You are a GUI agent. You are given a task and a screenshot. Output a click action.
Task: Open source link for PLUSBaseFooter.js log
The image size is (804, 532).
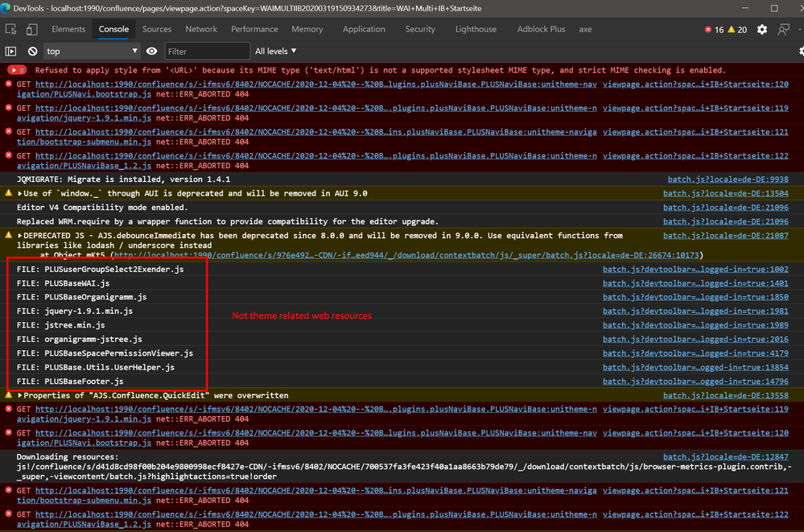(x=695, y=381)
